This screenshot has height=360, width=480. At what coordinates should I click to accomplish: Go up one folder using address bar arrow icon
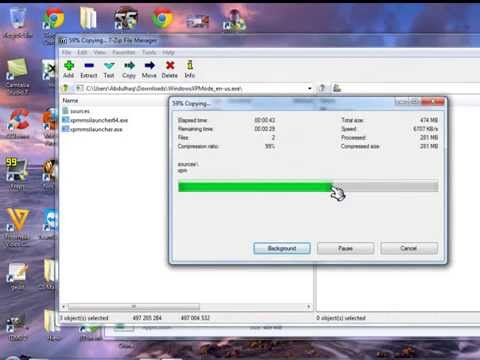[x=66, y=88]
